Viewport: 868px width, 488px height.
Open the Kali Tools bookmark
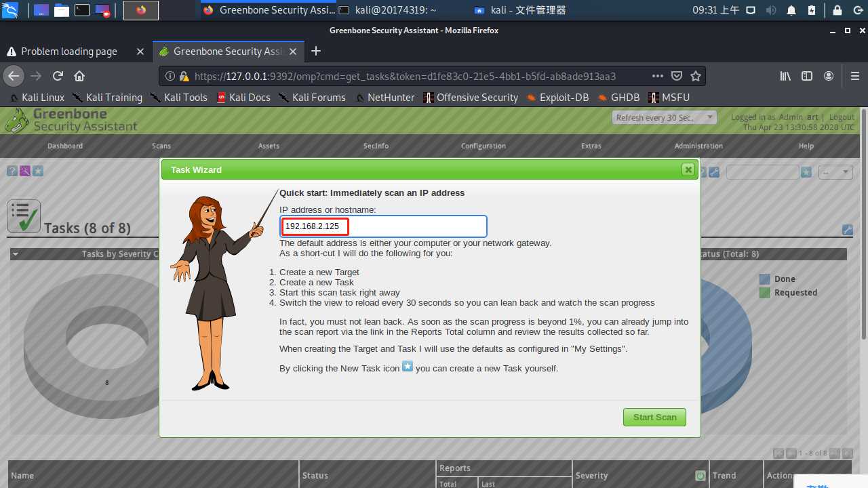click(179, 98)
